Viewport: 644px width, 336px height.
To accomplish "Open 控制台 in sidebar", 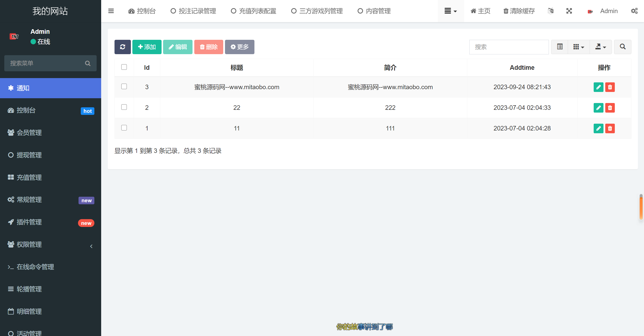I will click(51, 110).
